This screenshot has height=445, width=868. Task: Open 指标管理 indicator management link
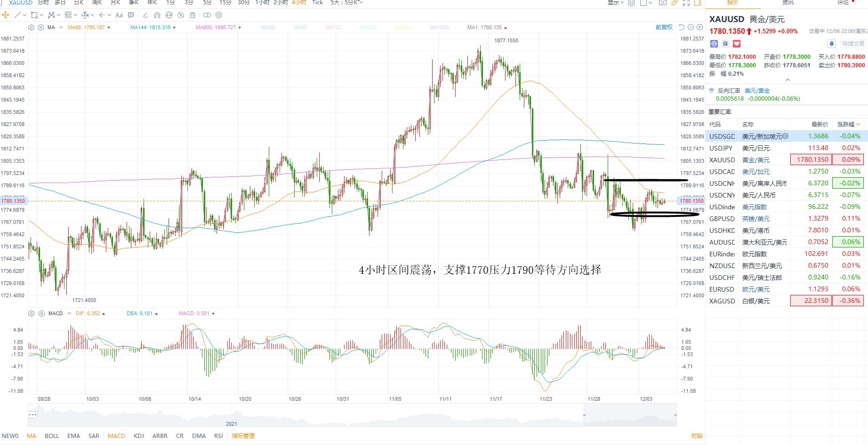[243, 436]
